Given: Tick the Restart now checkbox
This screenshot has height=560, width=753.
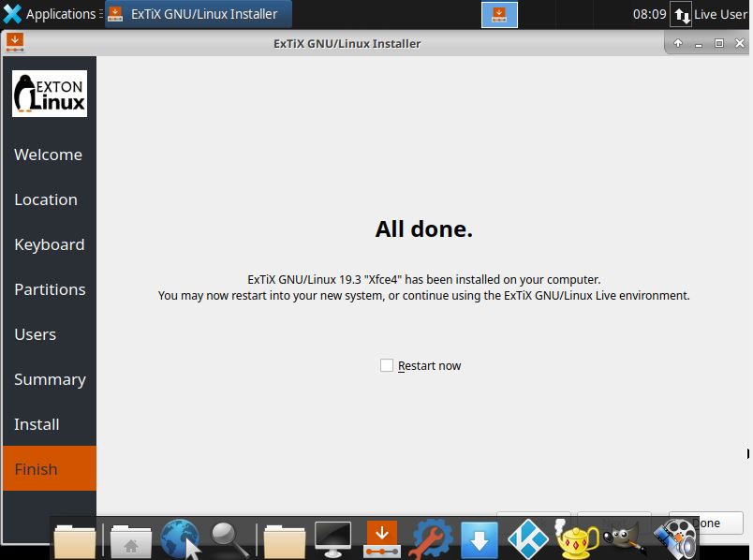Looking at the screenshot, I should [x=387, y=365].
